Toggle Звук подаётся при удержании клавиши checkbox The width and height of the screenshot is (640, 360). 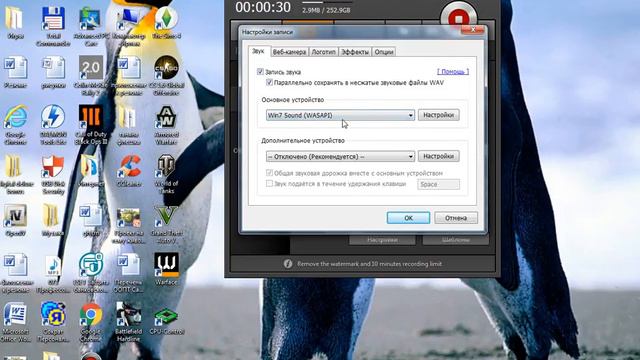(269, 184)
